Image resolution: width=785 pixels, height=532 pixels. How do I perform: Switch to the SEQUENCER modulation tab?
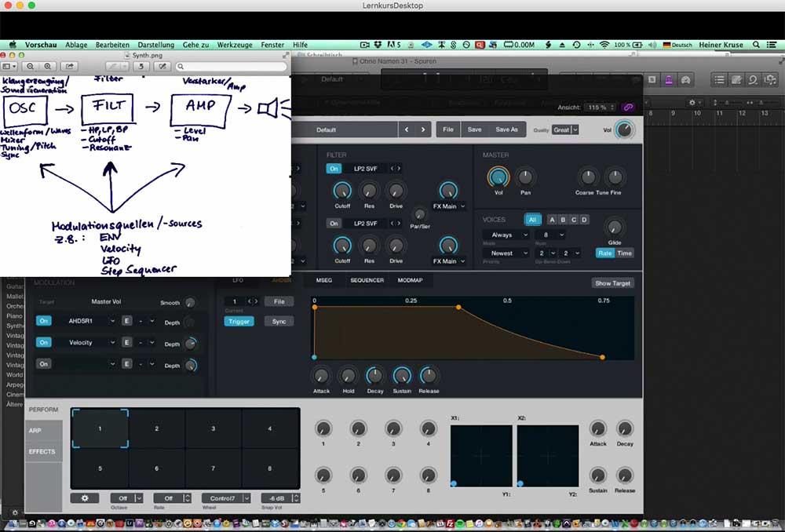367,280
